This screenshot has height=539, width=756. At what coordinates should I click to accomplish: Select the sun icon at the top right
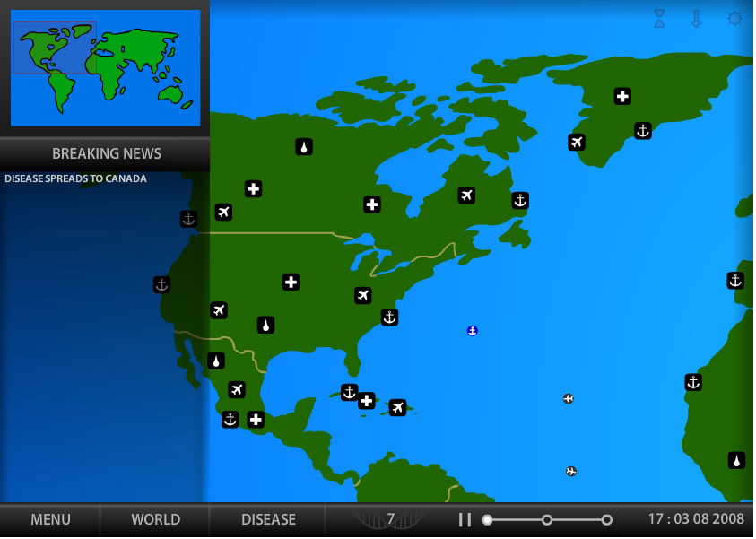coord(734,18)
